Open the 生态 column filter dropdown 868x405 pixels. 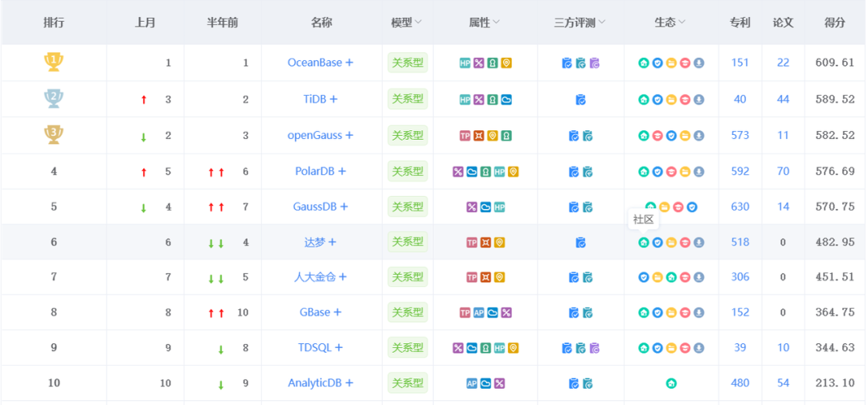pos(682,22)
